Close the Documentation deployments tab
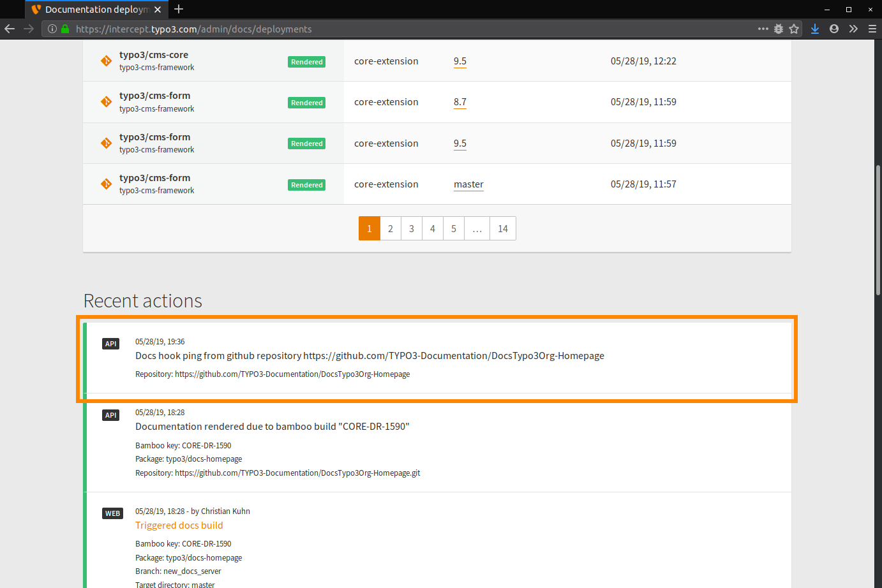 [x=158, y=10]
